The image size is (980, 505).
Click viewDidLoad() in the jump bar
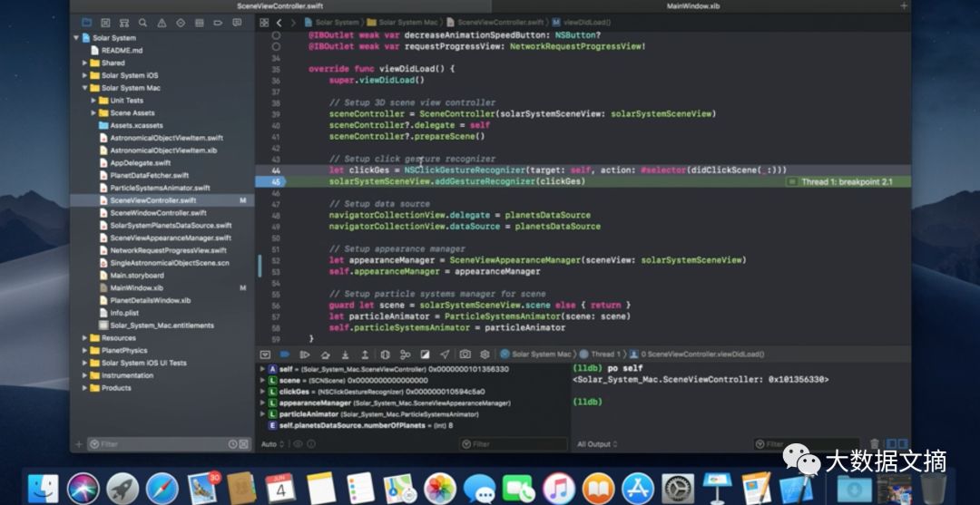coord(583,23)
